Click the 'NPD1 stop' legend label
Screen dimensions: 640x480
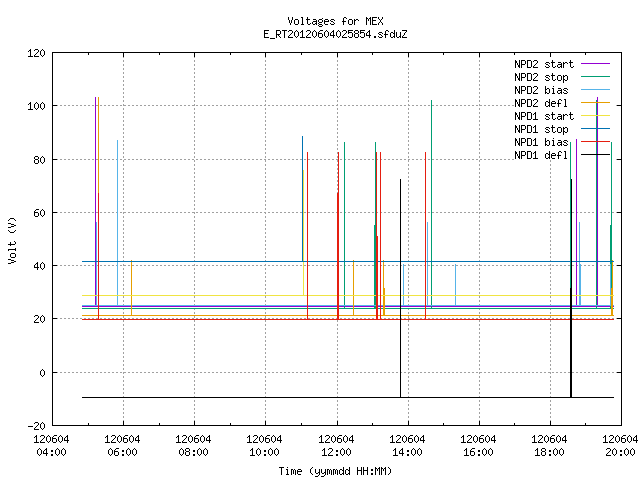(x=541, y=129)
